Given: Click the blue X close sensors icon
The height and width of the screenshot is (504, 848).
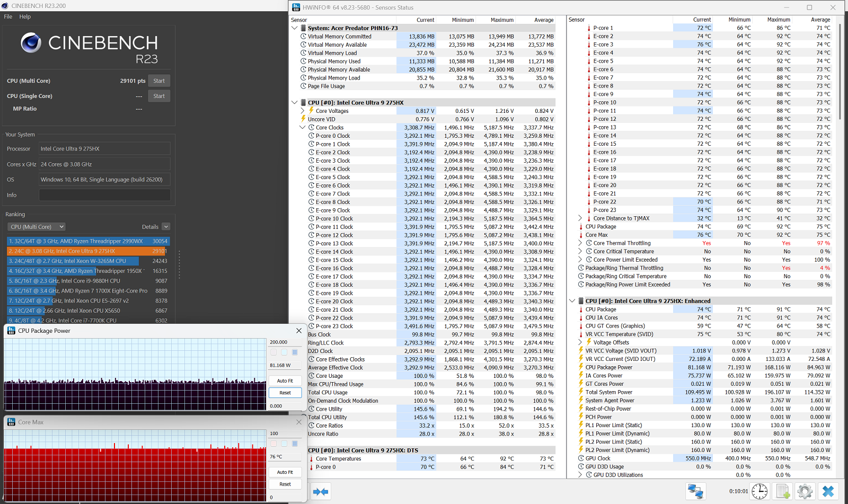Looking at the screenshot, I should pos(828,491).
